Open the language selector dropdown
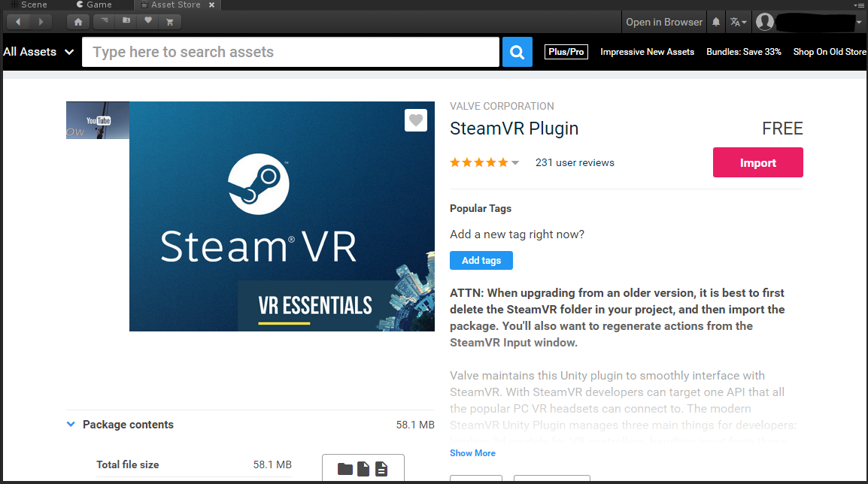The width and height of the screenshot is (868, 484). pos(738,22)
